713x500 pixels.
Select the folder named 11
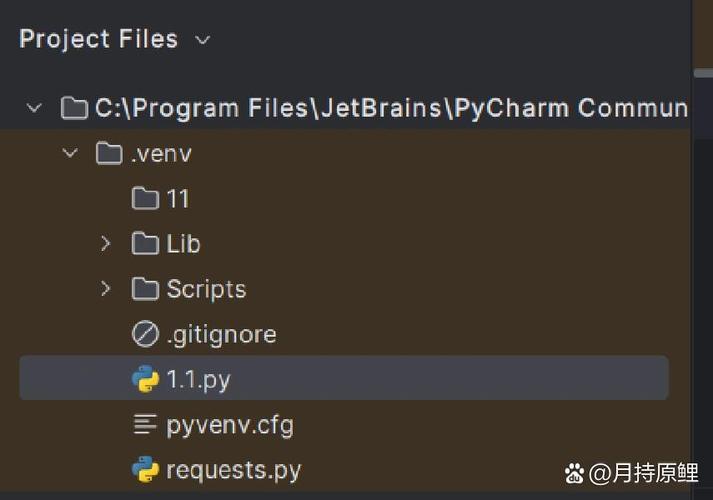[178, 199]
